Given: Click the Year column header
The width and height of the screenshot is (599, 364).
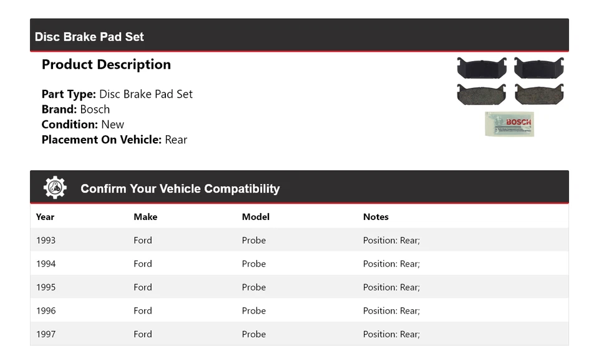Looking at the screenshot, I should tap(45, 217).
